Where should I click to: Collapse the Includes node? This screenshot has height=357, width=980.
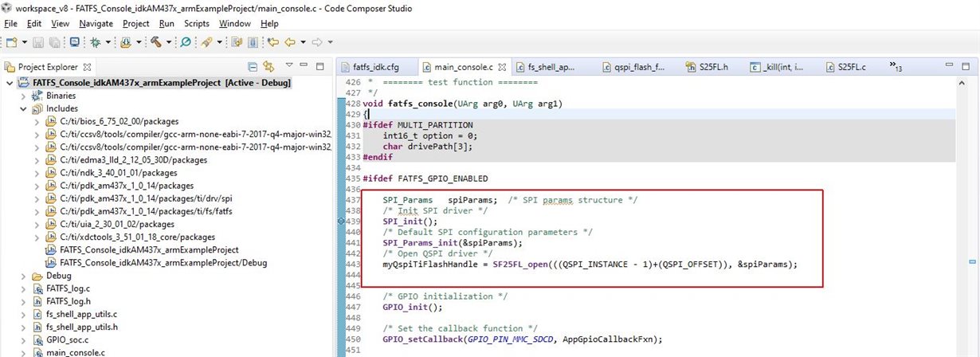point(23,108)
